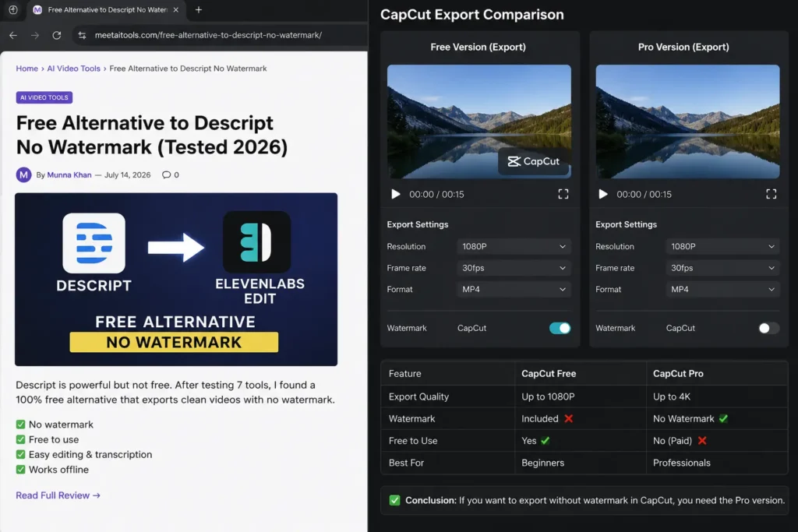Play the Free Version export video
The width and height of the screenshot is (798, 532).
(395, 194)
